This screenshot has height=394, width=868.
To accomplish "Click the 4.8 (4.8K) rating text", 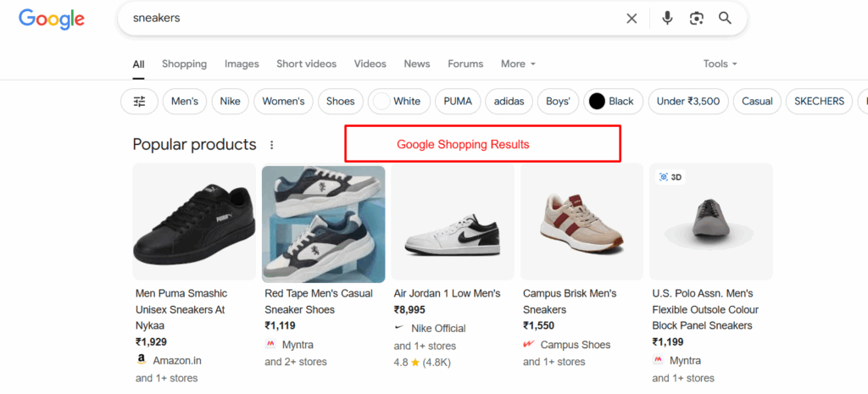I will click(x=422, y=363).
